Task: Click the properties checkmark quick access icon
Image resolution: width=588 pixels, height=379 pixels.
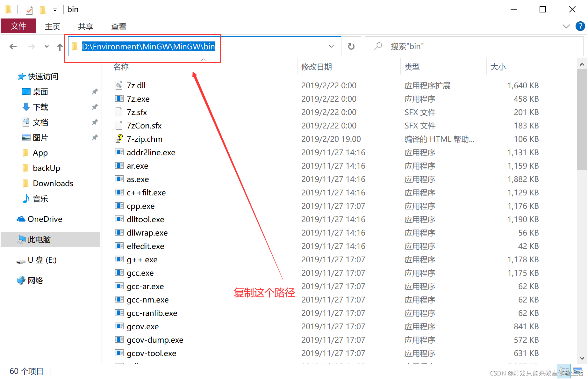Action: (x=29, y=10)
